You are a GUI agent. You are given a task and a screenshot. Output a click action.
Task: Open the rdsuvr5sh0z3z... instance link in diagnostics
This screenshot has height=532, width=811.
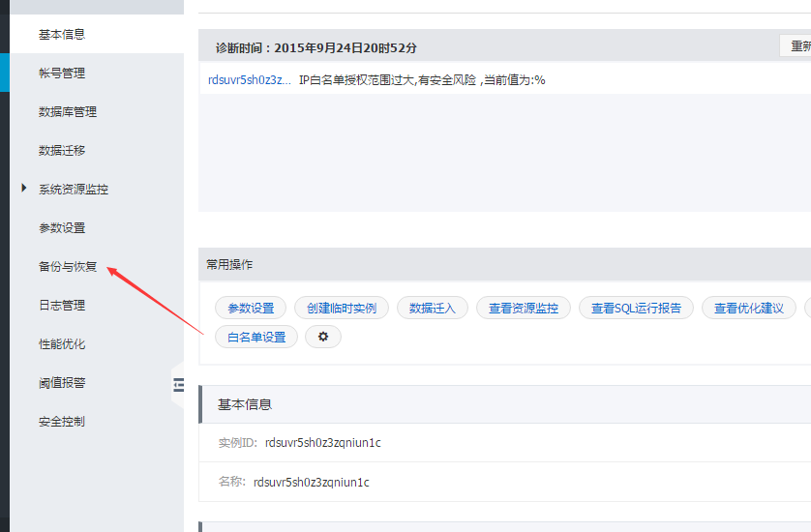click(x=249, y=80)
